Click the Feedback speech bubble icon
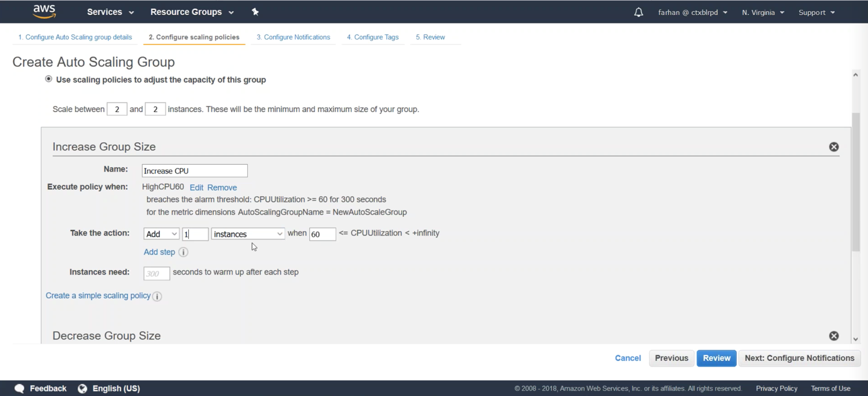Image resolution: width=868 pixels, height=396 pixels. (x=19, y=388)
